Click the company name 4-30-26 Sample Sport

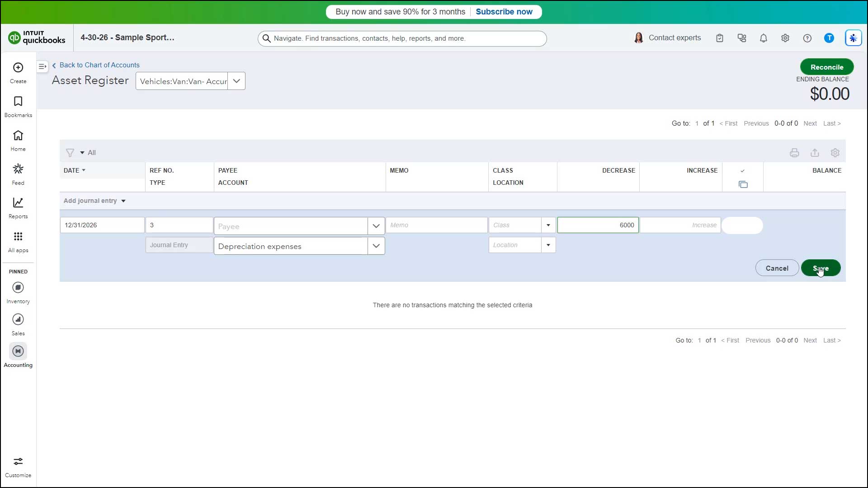pos(127,38)
